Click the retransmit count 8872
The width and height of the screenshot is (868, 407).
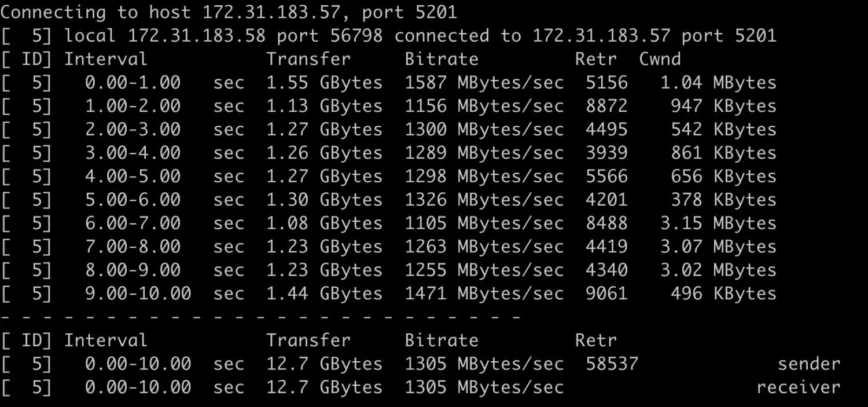point(606,106)
